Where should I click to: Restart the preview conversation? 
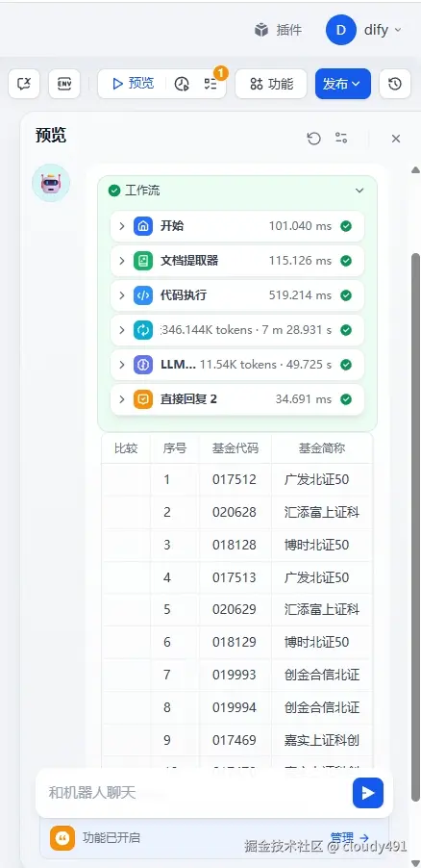point(313,139)
